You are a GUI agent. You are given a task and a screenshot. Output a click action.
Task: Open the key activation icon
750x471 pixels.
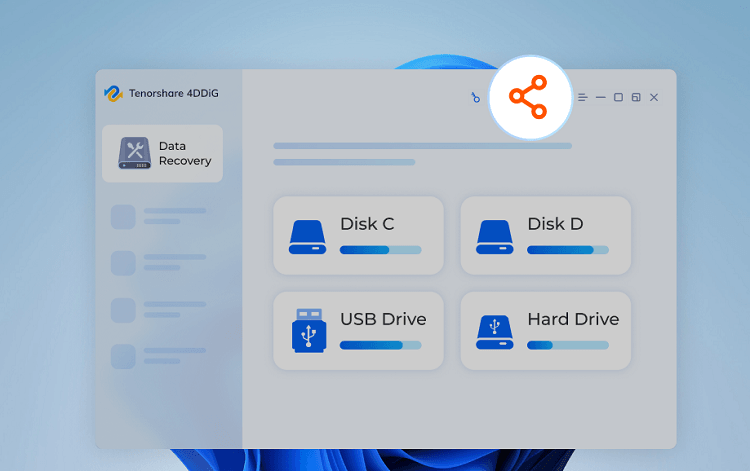click(475, 98)
